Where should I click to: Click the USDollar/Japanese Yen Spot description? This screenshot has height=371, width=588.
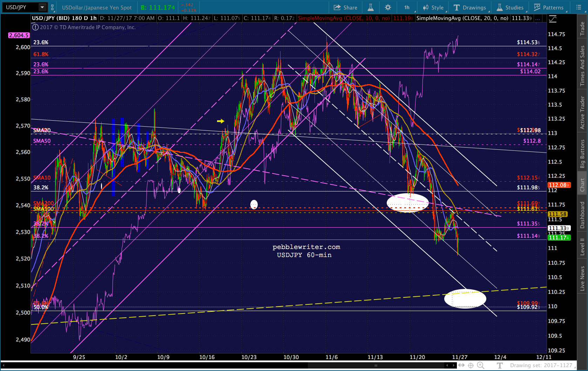coord(97,7)
